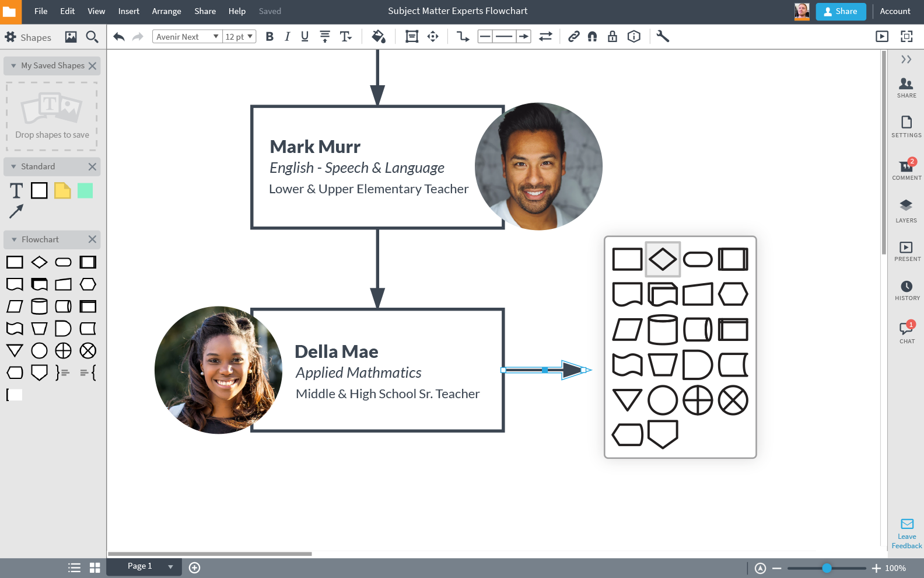
Task: Collapse the Flowchart shapes section
Action: 14,240
